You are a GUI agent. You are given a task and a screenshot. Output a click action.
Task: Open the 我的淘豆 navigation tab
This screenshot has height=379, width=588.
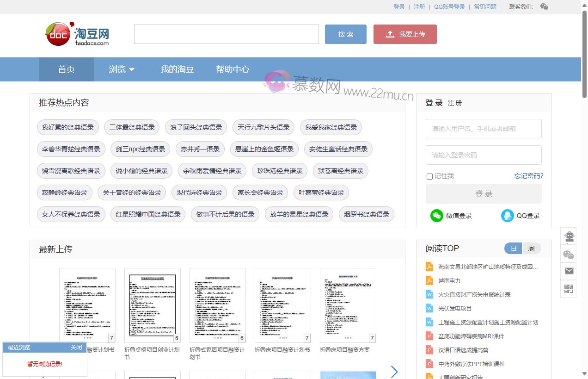[177, 69]
